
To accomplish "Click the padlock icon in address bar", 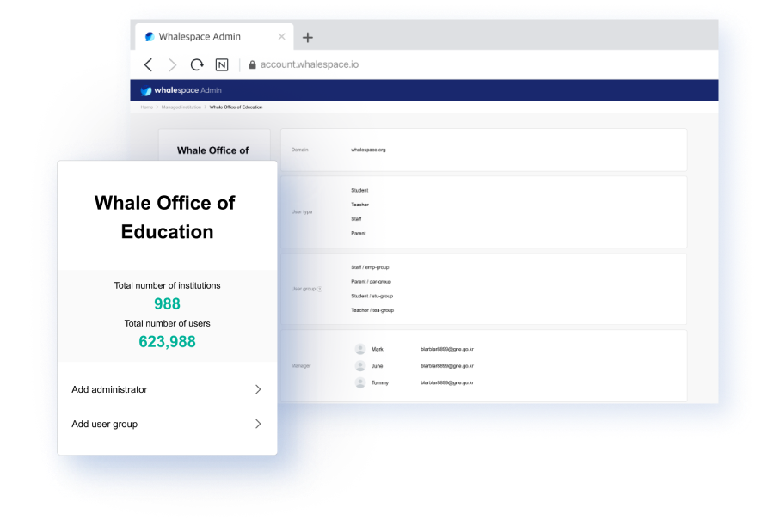I will coord(252,64).
